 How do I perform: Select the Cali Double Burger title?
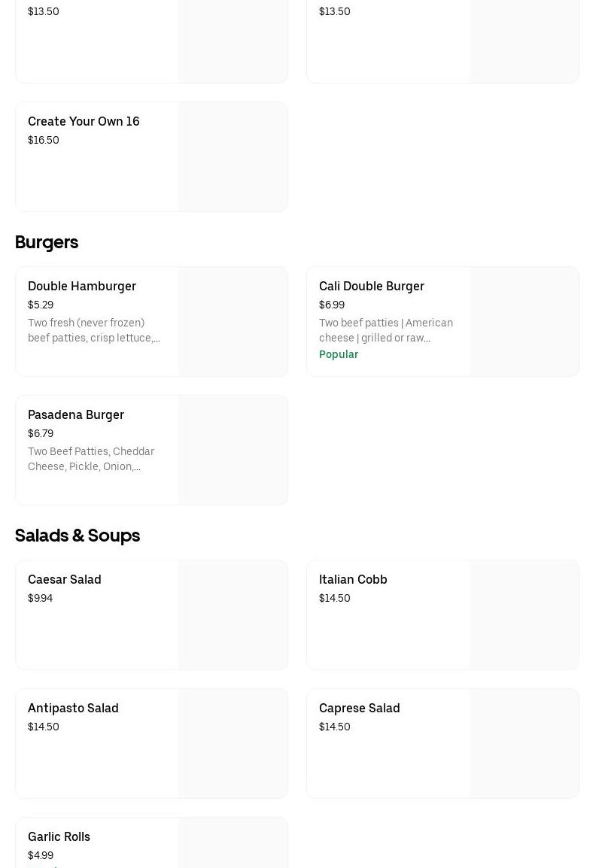pyautogui.click(x=372, y=287)
